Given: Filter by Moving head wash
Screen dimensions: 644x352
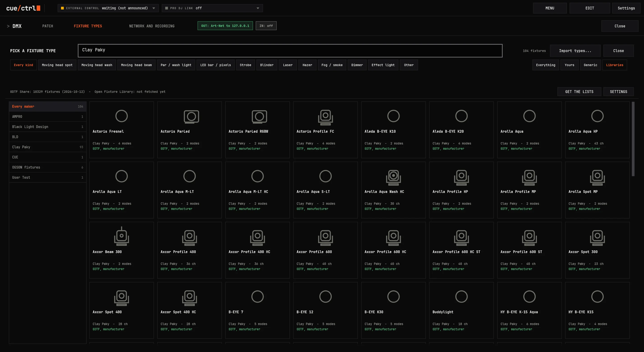Looking at the screenshot, I should pyautogui.click(x=97, y=65).
